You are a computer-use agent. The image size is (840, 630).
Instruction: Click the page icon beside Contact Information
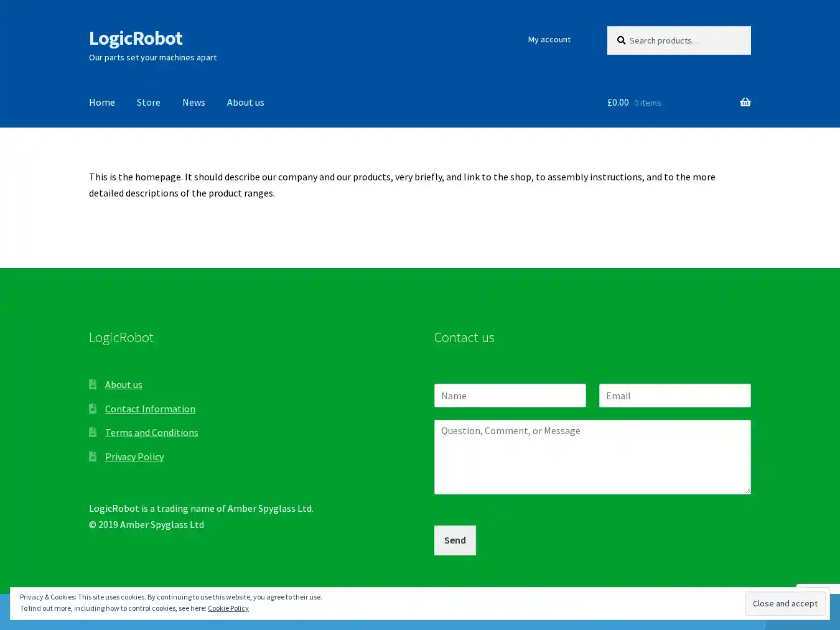(x=93, y=409)
